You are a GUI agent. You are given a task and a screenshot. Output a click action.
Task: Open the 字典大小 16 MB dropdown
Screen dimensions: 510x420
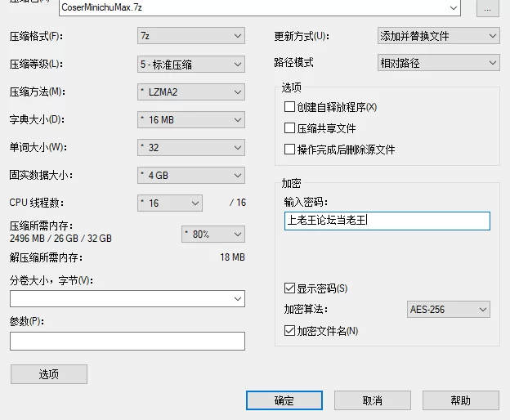pos(191,120)
